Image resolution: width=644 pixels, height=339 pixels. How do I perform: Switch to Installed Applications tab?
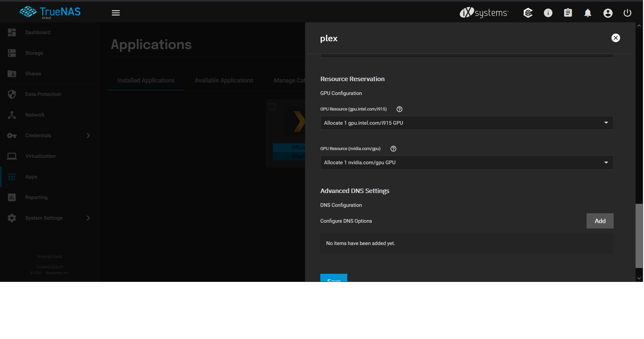(146, 80)
